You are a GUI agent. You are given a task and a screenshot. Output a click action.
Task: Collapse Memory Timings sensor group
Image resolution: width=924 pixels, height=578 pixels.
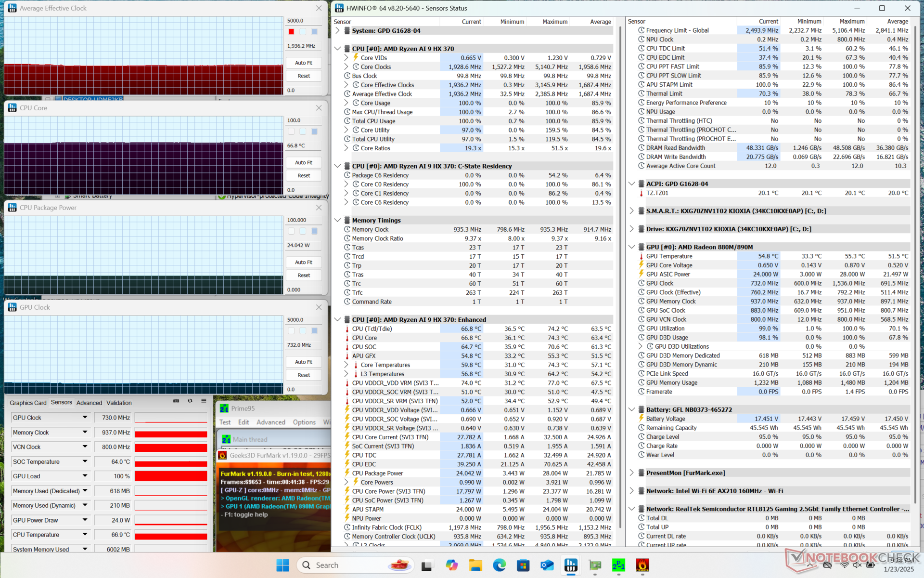337,220
